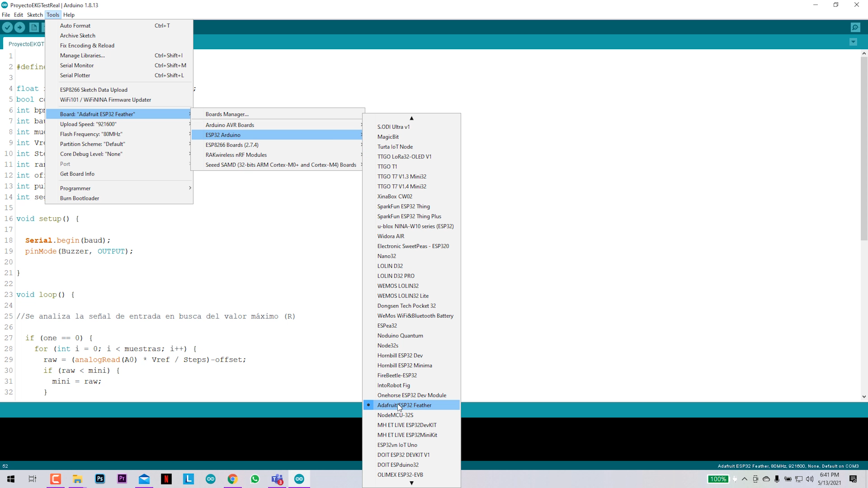The height and width of the screenshot is (488, 868).
Task: Open the File menu
Action: tap(6, 14)
